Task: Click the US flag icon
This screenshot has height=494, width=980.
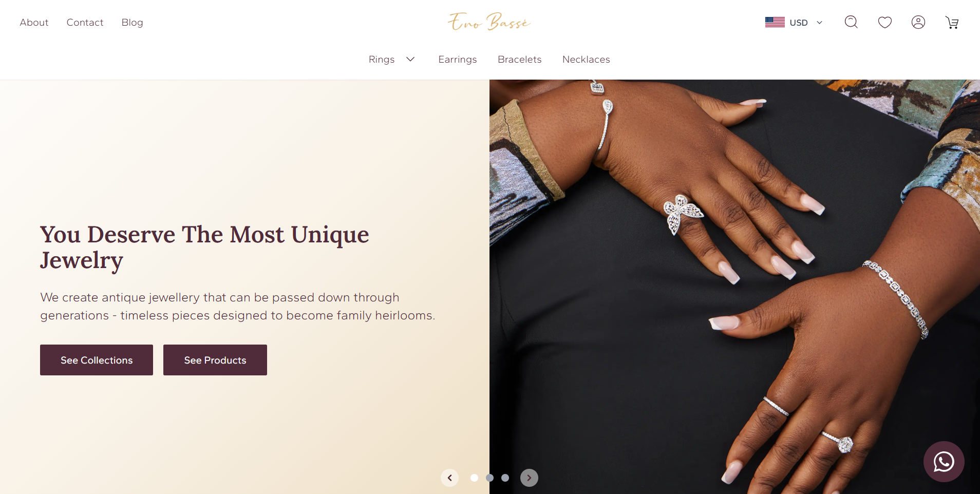Action: click(x=775, y=22)
